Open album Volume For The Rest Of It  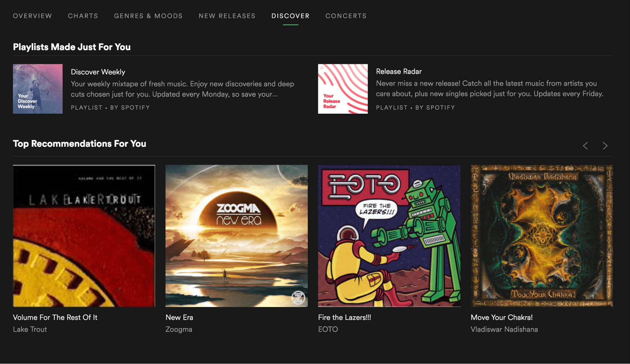click(55, 317)
